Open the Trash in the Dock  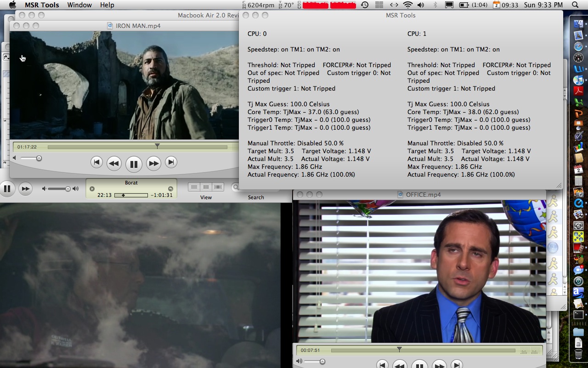pos(578,354)
